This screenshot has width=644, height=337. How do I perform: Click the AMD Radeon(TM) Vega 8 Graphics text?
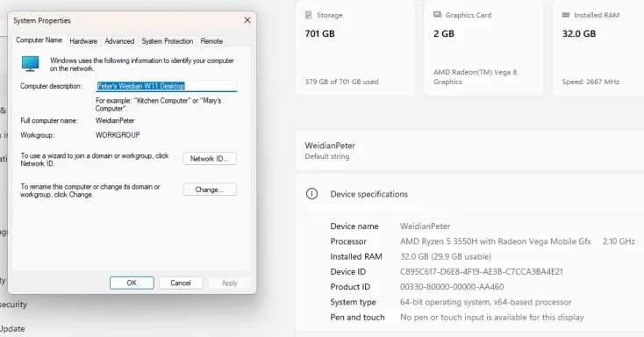[476, 77]
